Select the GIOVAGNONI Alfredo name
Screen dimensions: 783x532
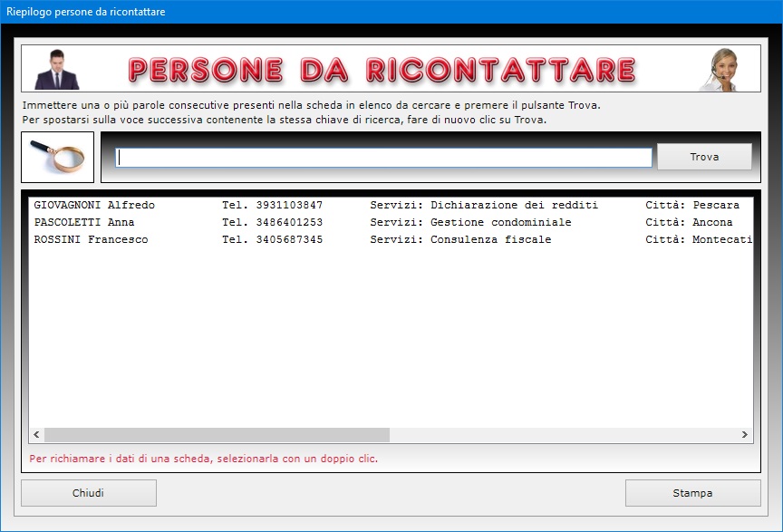click(94, 205)
